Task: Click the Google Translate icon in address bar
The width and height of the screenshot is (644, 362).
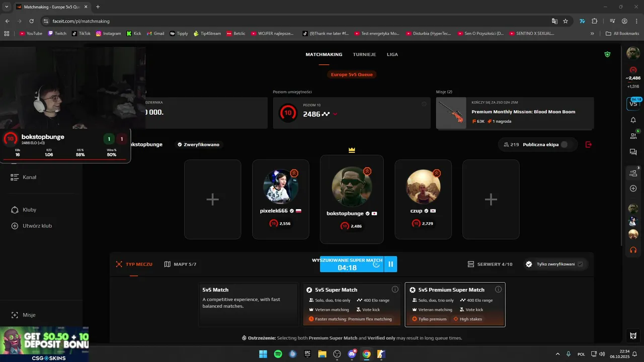Action: [x=554, y=21]
